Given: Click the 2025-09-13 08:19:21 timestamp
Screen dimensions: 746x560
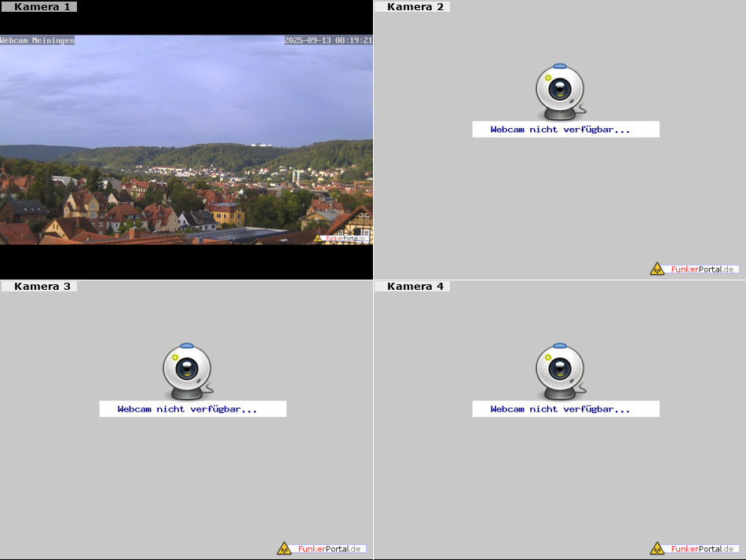Looking at the screenshot, I should 328,40.
